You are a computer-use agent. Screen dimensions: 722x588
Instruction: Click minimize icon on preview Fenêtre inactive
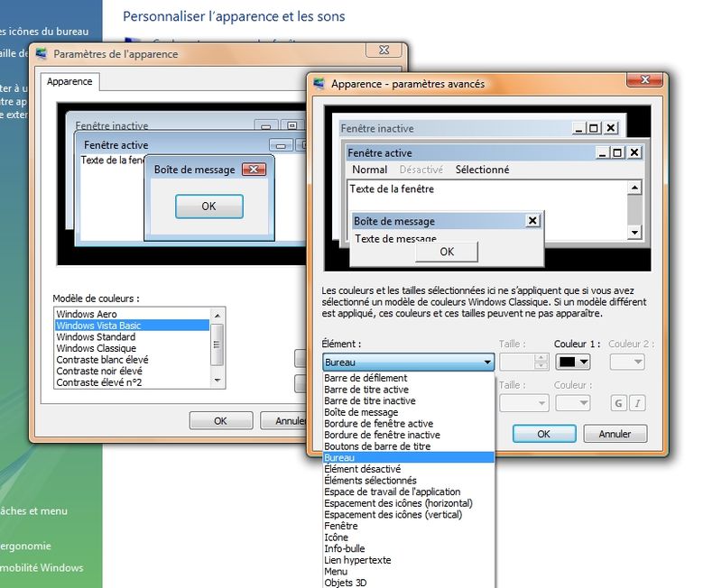(x=578, y=128)
